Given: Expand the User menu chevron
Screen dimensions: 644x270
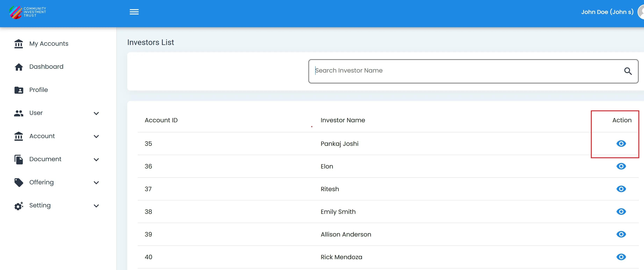Looking at the screenshot, I should [96, 113].
